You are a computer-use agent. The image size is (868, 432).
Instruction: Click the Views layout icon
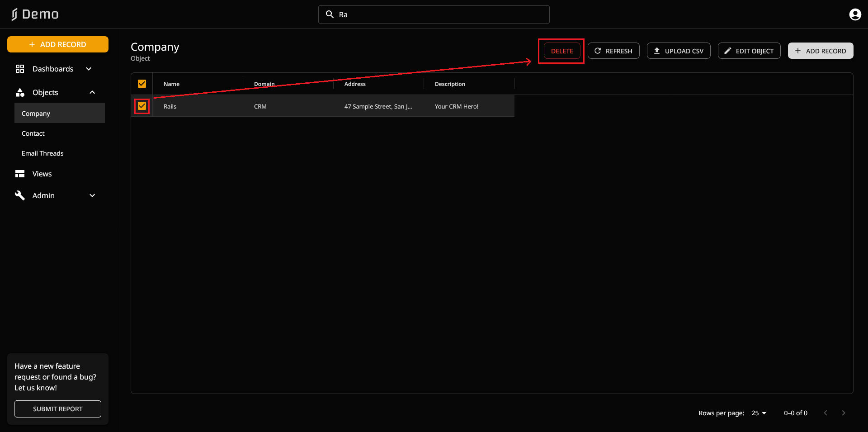point(20,174)
